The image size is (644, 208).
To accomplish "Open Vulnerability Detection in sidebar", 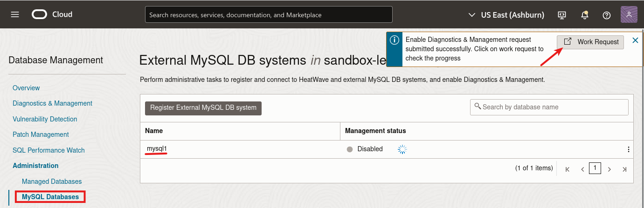I will [x=45, y=119].
